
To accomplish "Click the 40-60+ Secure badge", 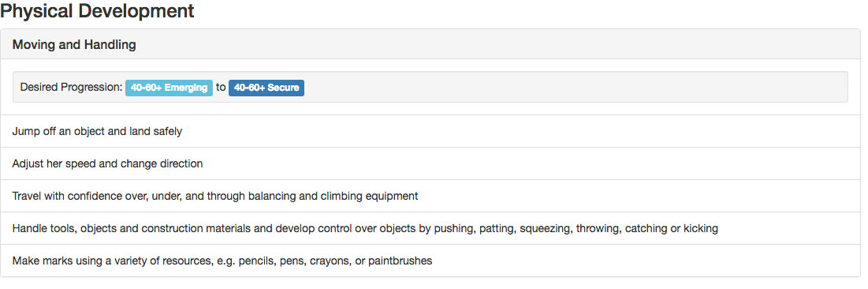I will coord(266,88).
